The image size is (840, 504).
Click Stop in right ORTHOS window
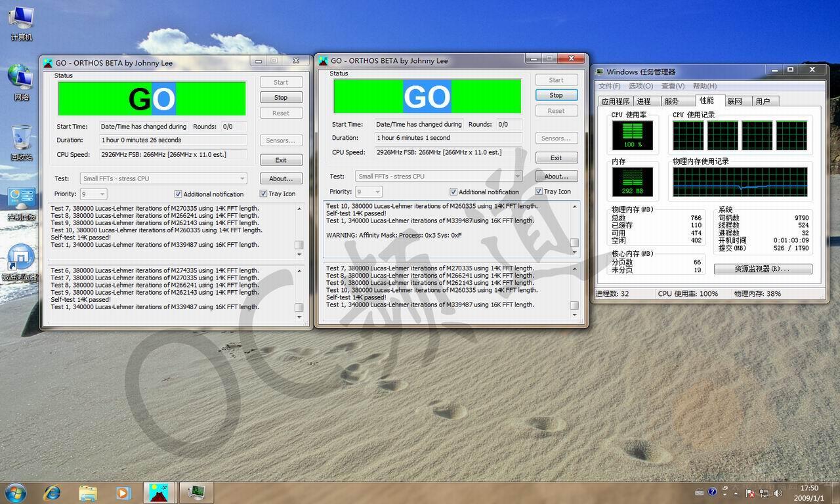[x=556, y=95]
